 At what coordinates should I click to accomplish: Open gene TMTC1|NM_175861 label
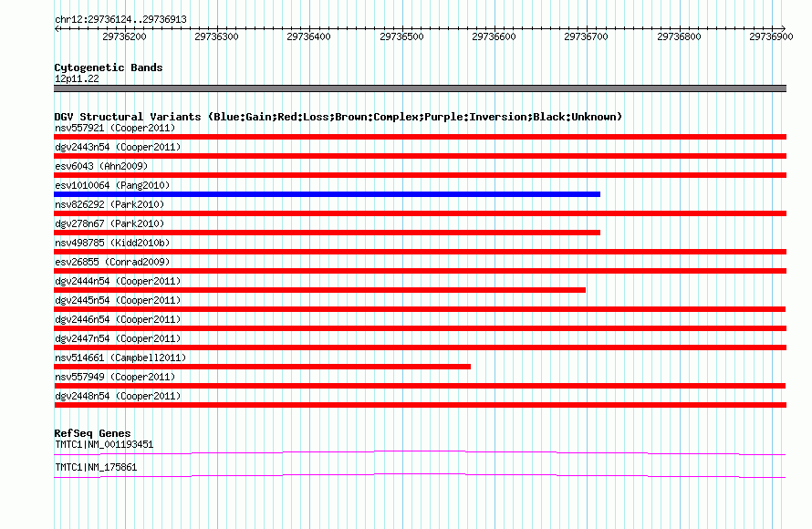coord(96,467)
